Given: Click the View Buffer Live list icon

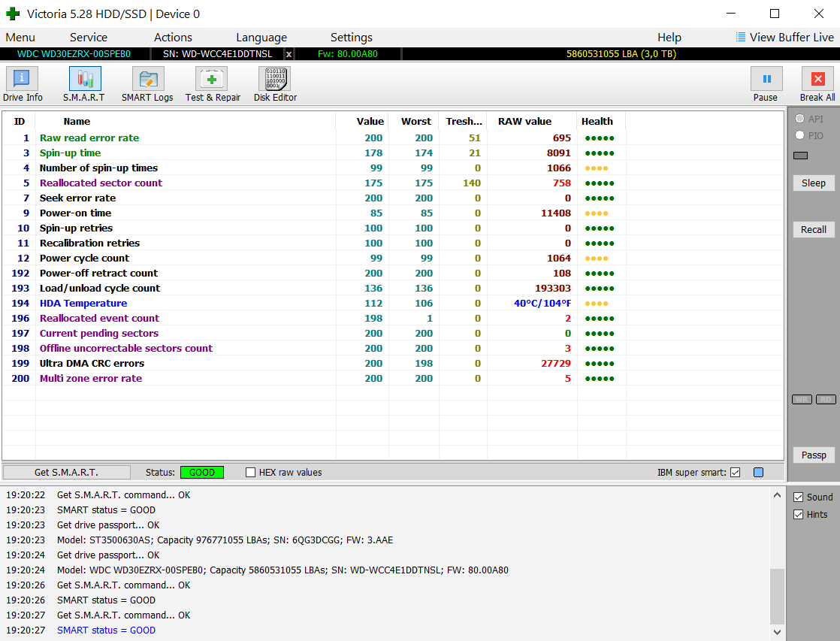Looking at the screenshot, I should click(740, 37).
